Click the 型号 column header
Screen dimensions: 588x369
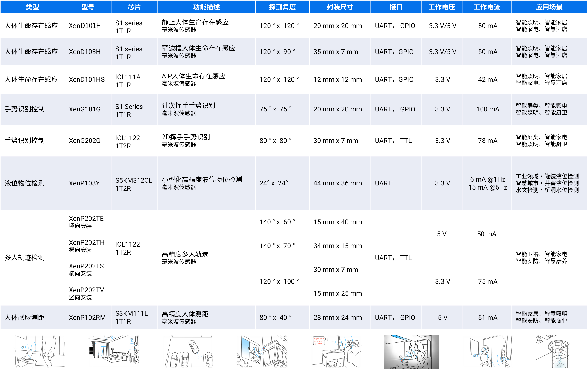88,7
